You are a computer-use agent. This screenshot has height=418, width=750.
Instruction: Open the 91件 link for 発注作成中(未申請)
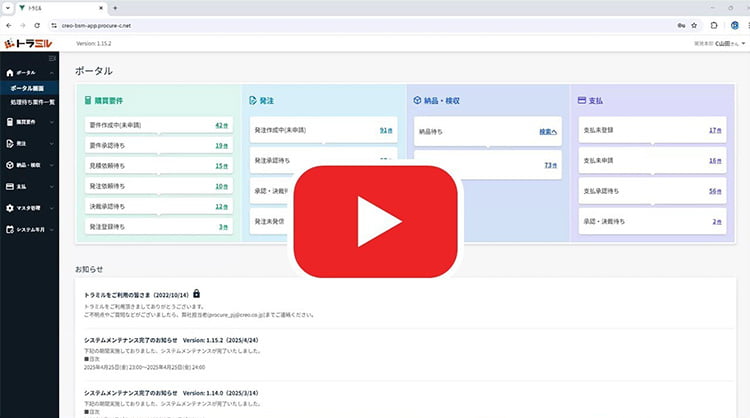click(386, 130)
